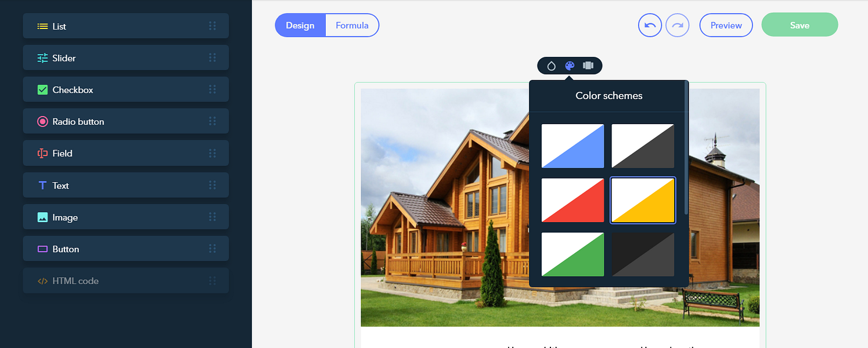Click the Field element icon

click(x=42, y=153)
